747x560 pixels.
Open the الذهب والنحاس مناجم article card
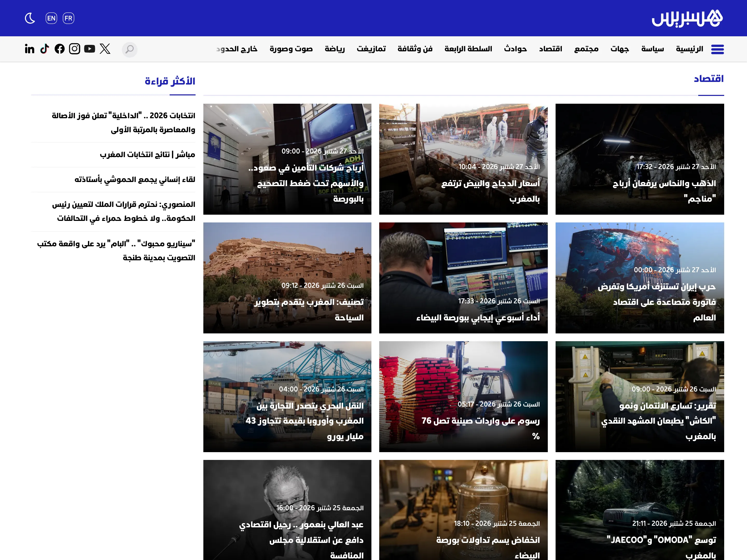(640, 159)
